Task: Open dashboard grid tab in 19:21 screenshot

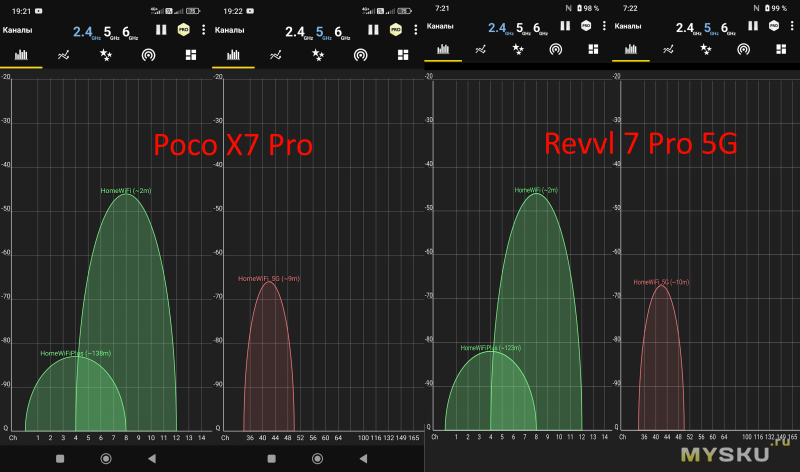Action: (191, 55)
